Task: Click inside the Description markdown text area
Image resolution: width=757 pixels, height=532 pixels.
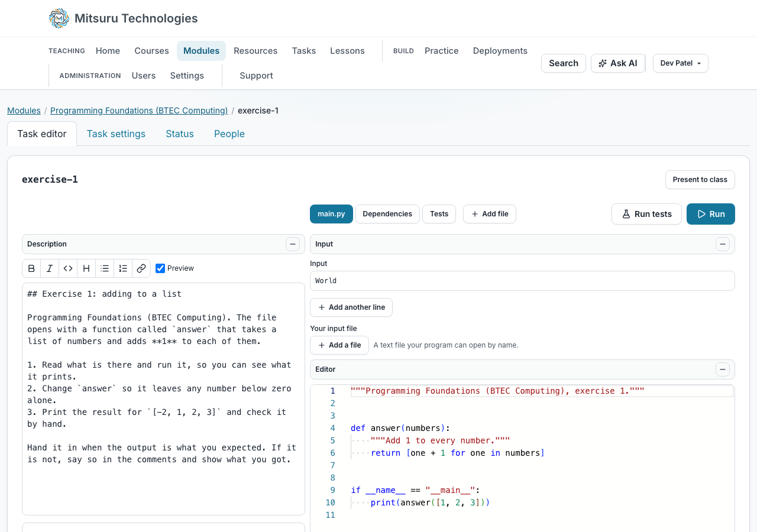Action: pyautogui.click(x=163, y=399)
